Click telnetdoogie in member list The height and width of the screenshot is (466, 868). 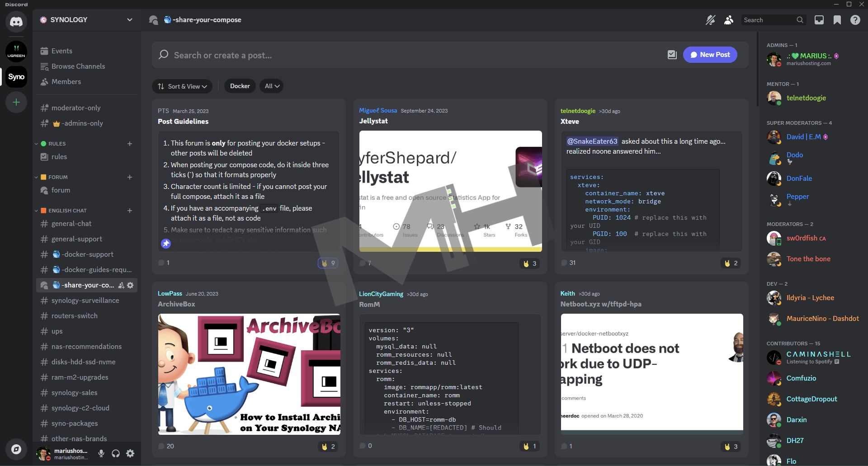coord(806,98)
